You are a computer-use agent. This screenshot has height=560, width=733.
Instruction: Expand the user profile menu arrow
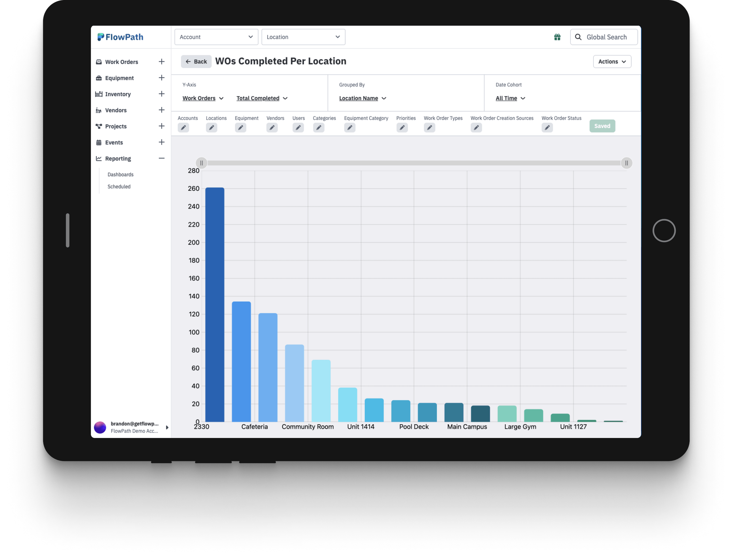[x=167, y=427]
